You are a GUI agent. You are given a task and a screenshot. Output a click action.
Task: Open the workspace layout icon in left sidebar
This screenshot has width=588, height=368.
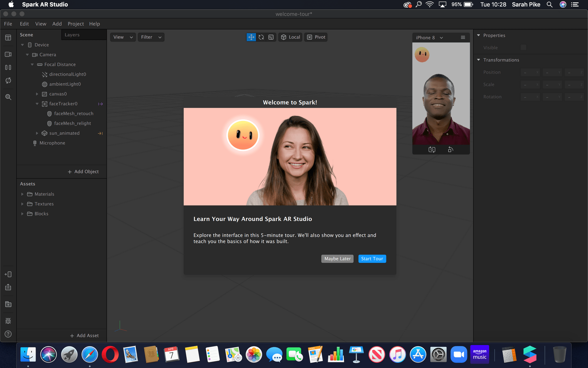[x=8, y=38]
